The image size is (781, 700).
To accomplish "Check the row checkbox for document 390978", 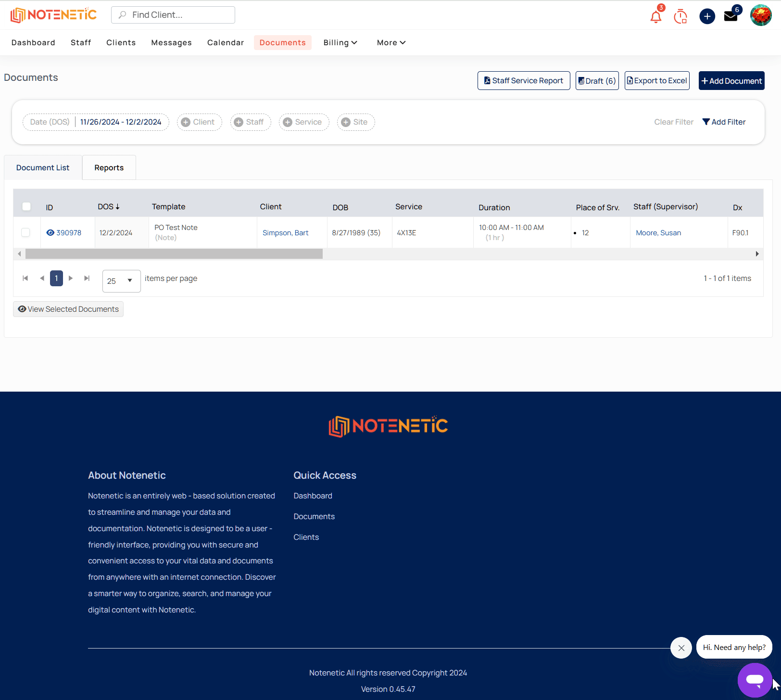I will (25, 232).
